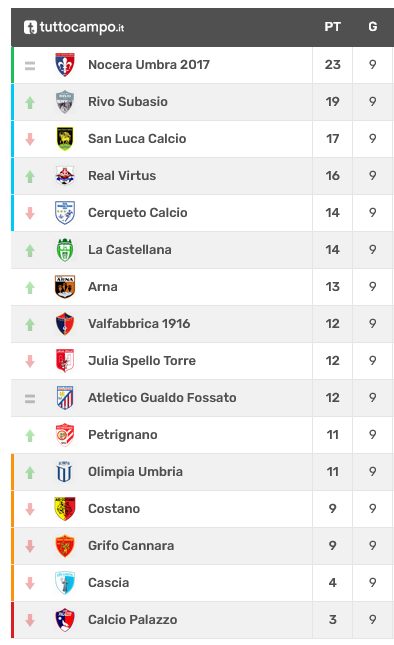Select the PT column header
Screen dimensions: 394x645
coord(332,27)
